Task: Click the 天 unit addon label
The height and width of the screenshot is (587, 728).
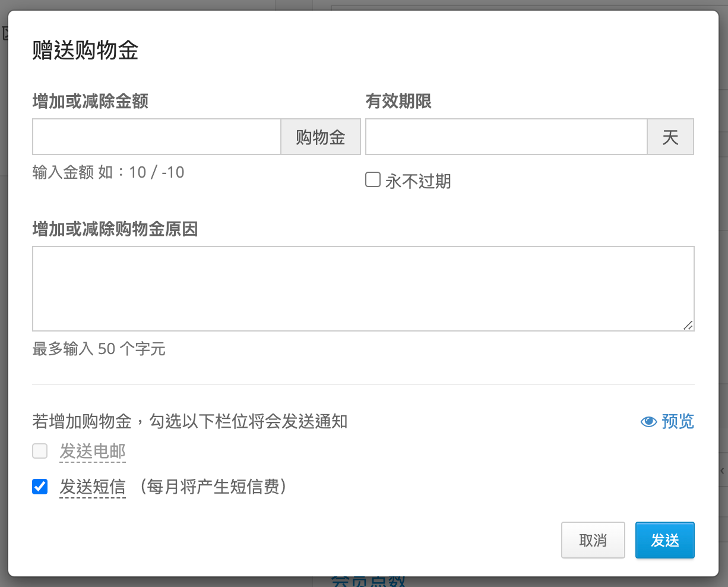Action: pos(670,137)
